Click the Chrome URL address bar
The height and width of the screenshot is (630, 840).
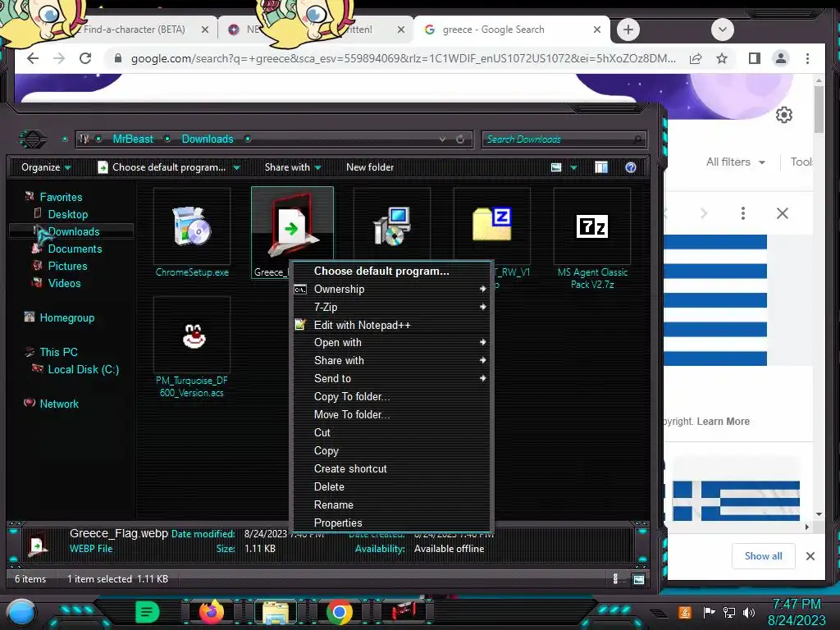tap(404, 58)
